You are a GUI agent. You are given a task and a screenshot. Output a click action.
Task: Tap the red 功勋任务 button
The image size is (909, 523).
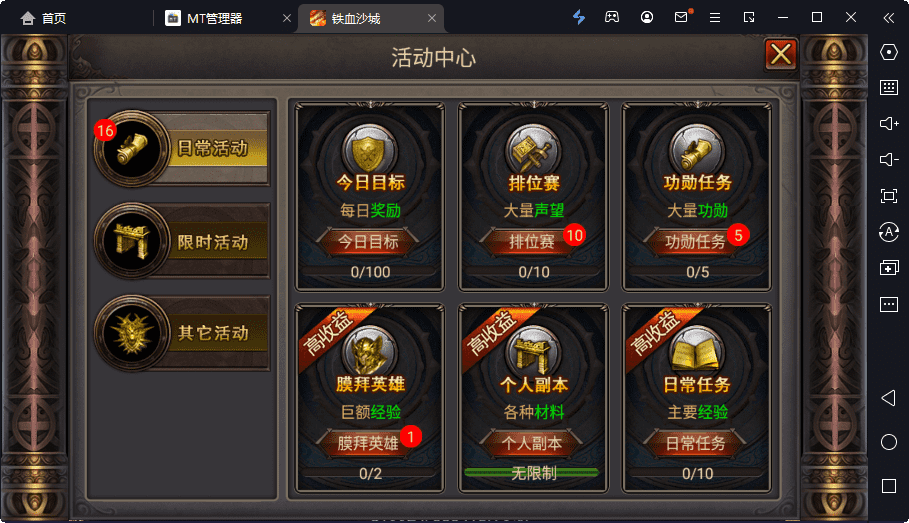pyautogui.click(x=696, y=241)
